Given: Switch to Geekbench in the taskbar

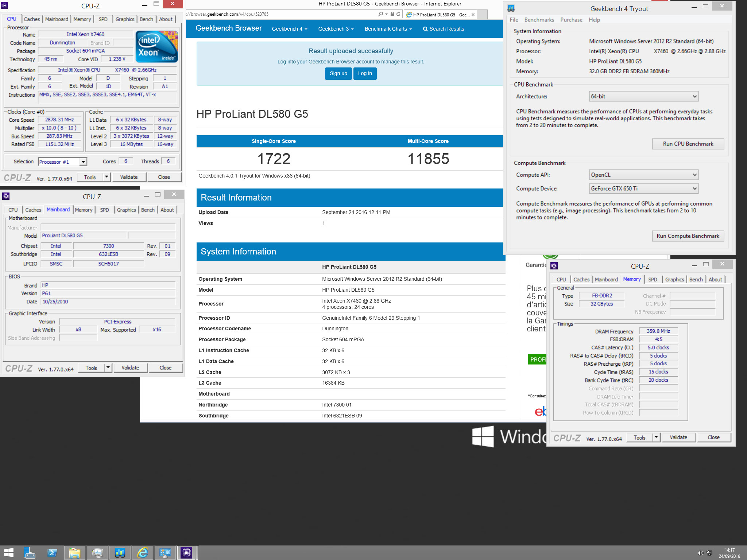Looking at the screenshot, I should (120, 553).
